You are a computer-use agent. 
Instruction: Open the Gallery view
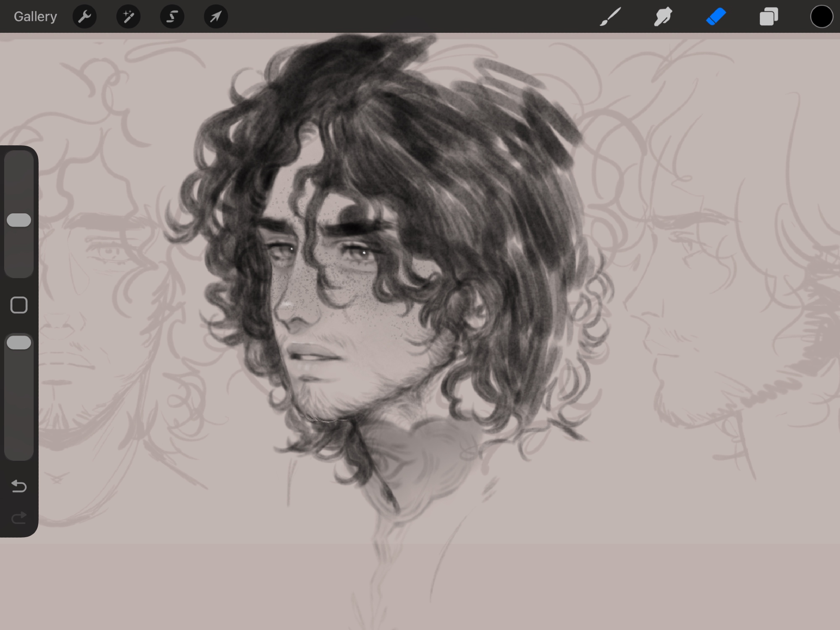pos(35,16)
